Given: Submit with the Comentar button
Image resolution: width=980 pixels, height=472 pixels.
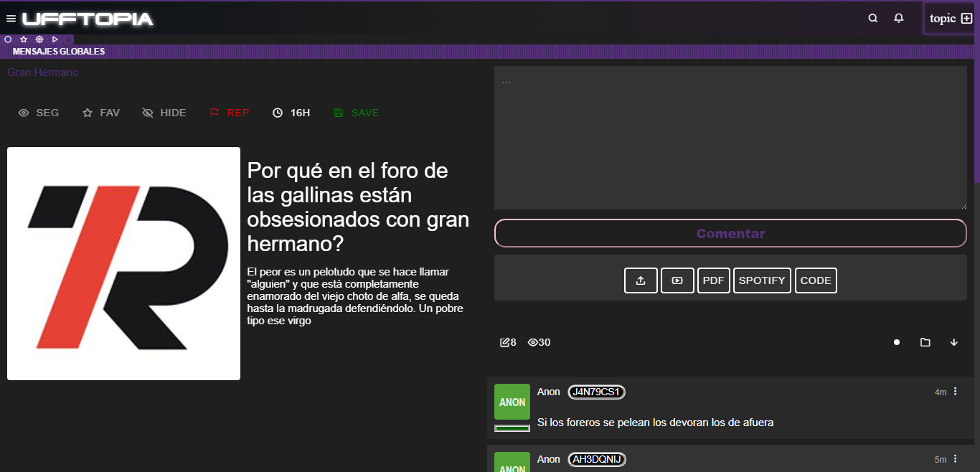Looking at the screenshot, I should (730, 233).
